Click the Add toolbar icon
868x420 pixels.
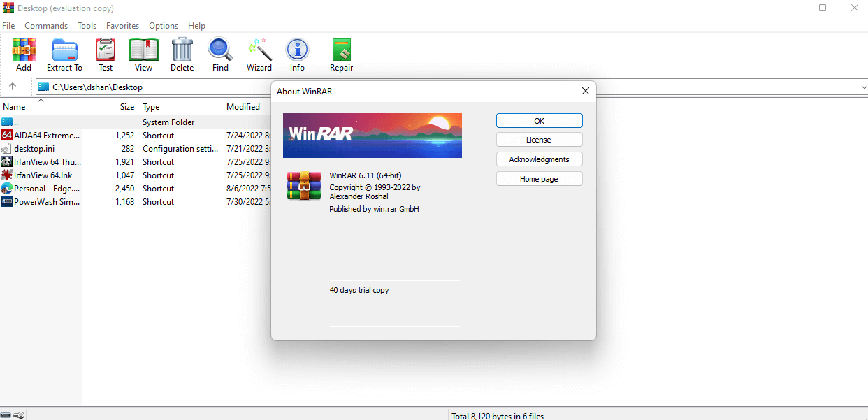(x=24, y=50)
